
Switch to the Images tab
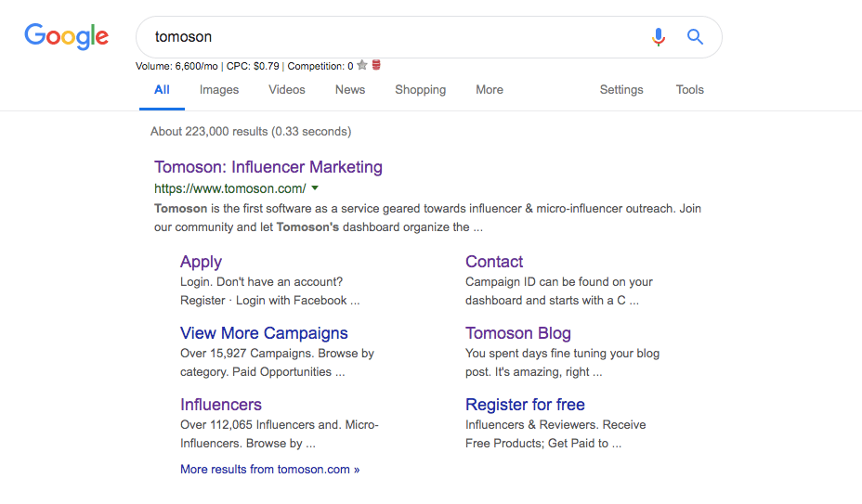[219, 90]
